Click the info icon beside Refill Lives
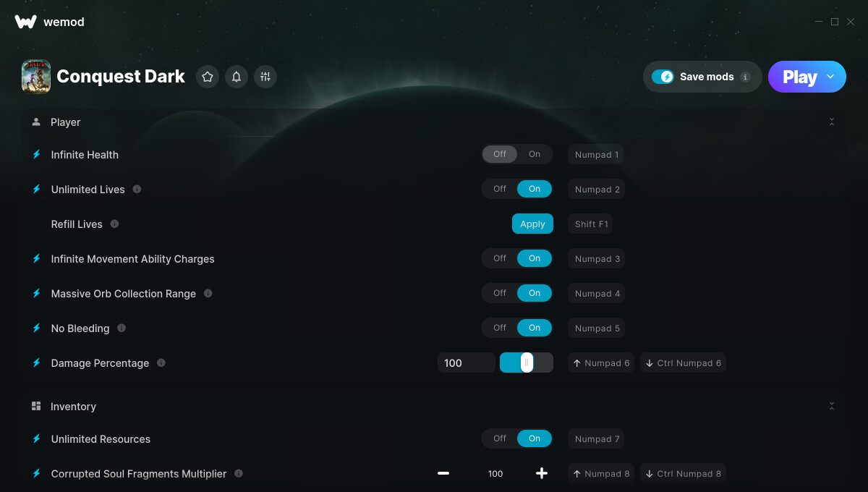This screenshot has height=492, width=868. pos(114,224)
